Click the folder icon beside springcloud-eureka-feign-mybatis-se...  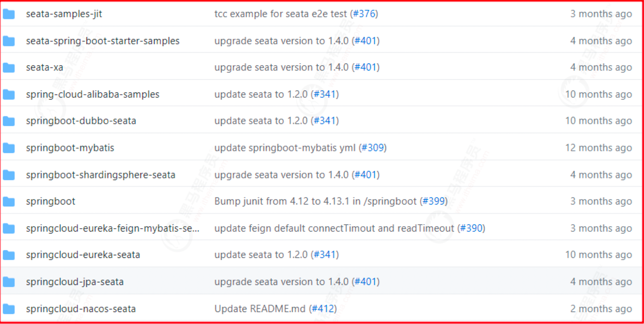pyautogui.click(x=9, y=229)
